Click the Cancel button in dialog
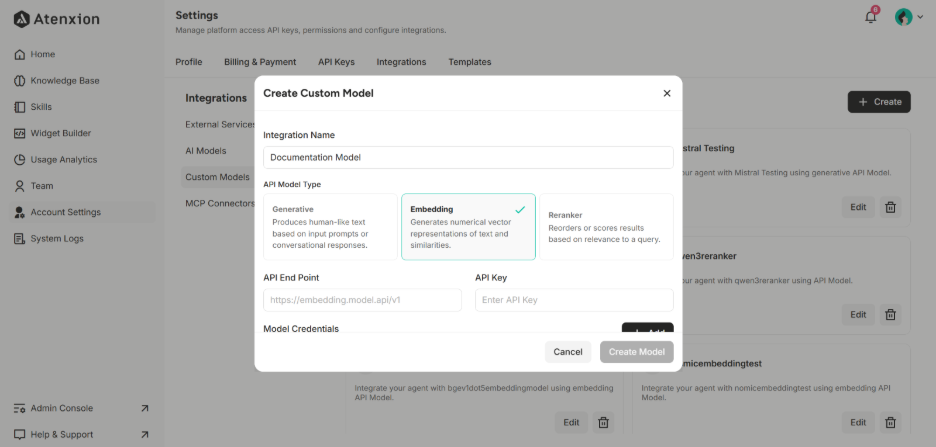This screenshot has width=936, height=447. pyautogui.click(x=568, y=352)
